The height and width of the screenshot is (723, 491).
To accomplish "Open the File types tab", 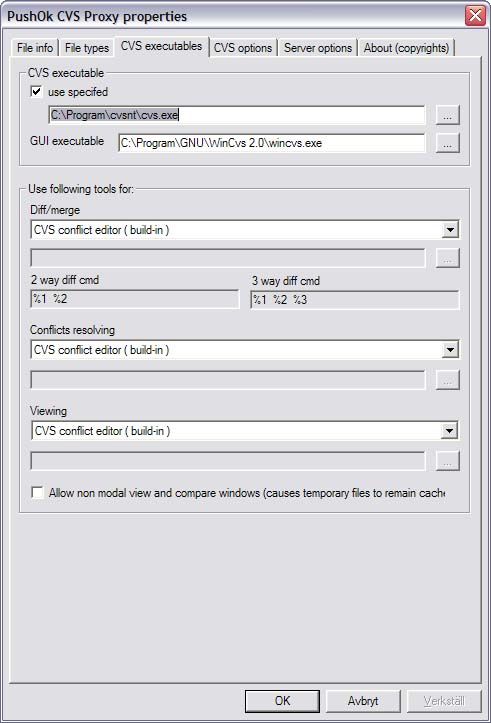I will click(87, 47).
